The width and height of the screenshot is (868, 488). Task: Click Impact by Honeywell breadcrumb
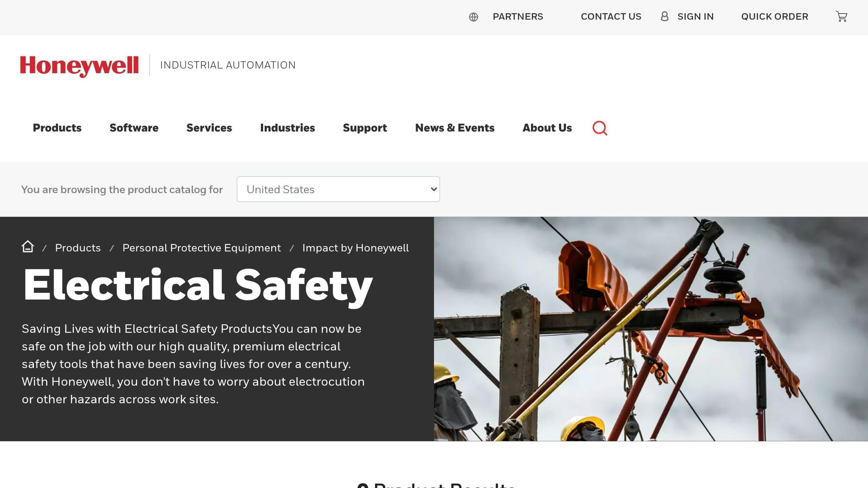pos(356,248)
